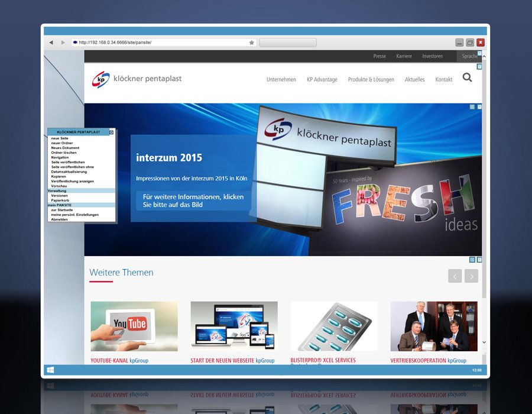Select 'neuer Ordner' in the panel
Screen dimensions: 532x414
click(62, 143)
